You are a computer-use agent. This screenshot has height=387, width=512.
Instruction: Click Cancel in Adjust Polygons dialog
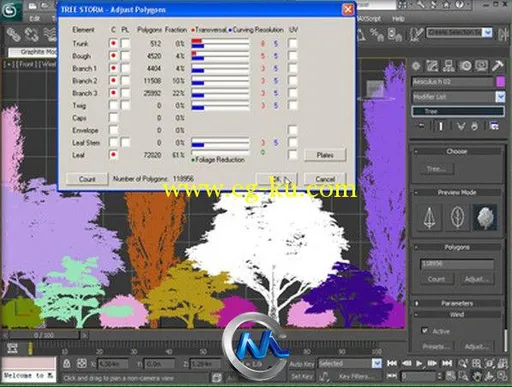[x=325, y=179]
